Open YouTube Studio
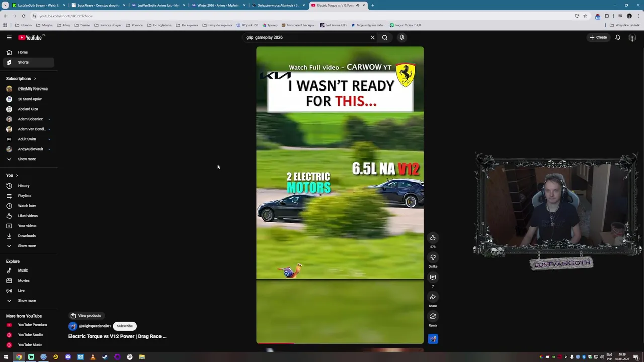The height and width of the screenshot is (362, 644). [x=28, y=335]
